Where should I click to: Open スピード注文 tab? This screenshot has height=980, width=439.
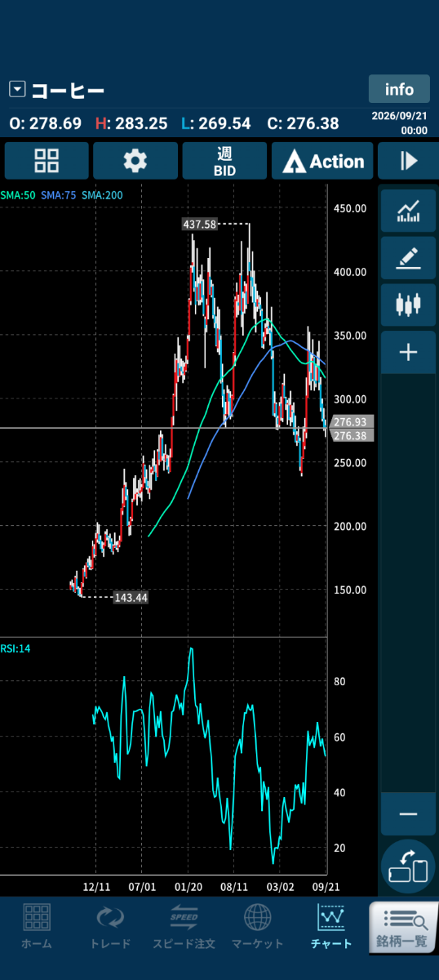point(184,927)
